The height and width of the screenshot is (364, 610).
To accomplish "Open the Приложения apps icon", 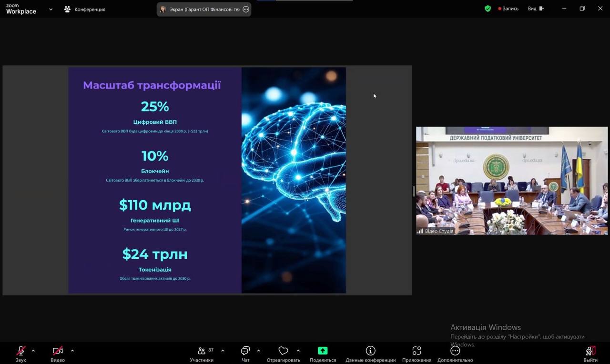I will click(x=417, y=351).
